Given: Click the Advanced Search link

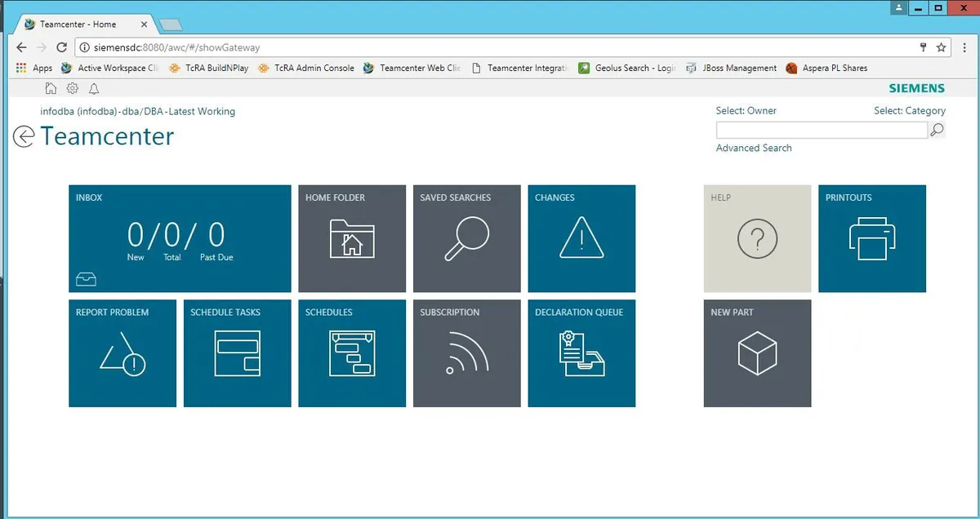Looking at the screenshot, I should point(754,149).
